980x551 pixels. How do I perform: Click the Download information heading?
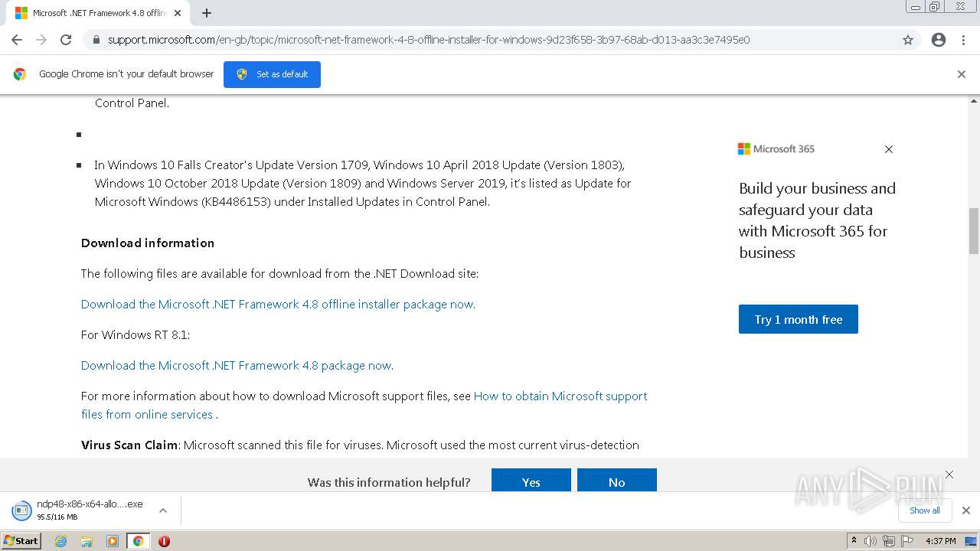coord(148,243)
